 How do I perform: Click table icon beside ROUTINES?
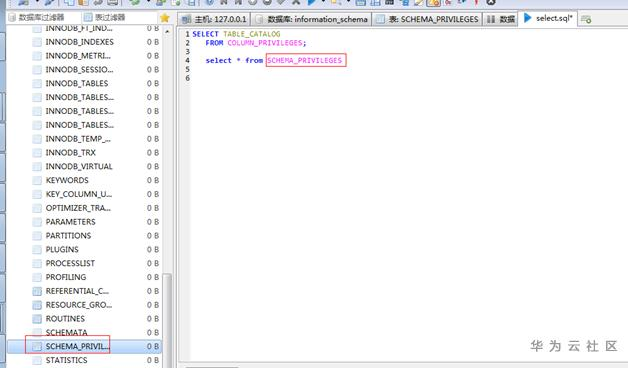click(x=37, y=319)
